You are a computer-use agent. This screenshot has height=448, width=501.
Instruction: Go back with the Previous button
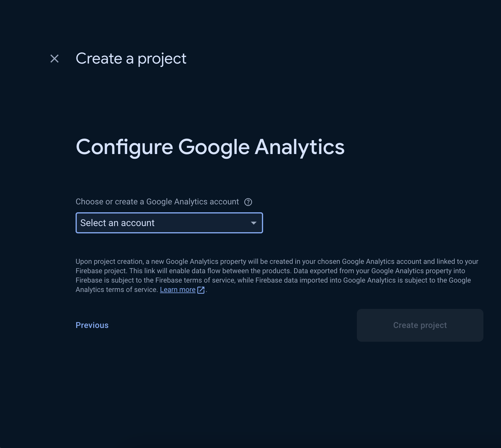92,325
